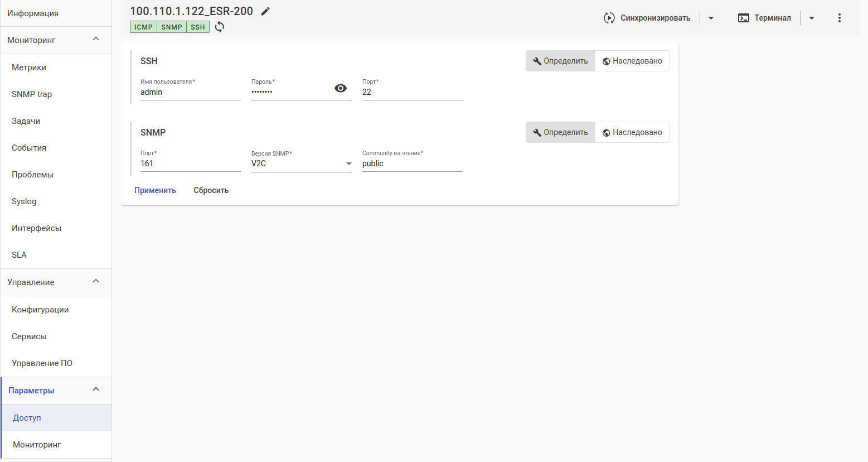This screenshot has width=868, height=462.
Task: Set SSH section to Определить
Action: [560, 61]
